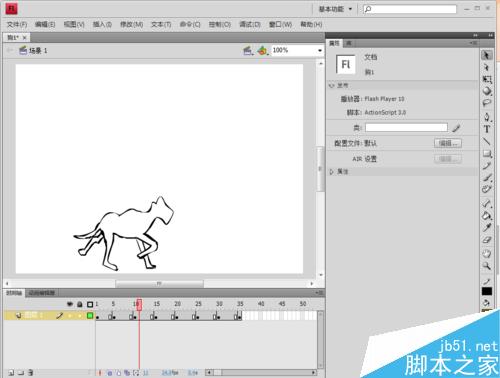Click the stroke color pencil icon
500x378 pixels.
(x=487, y=282)
